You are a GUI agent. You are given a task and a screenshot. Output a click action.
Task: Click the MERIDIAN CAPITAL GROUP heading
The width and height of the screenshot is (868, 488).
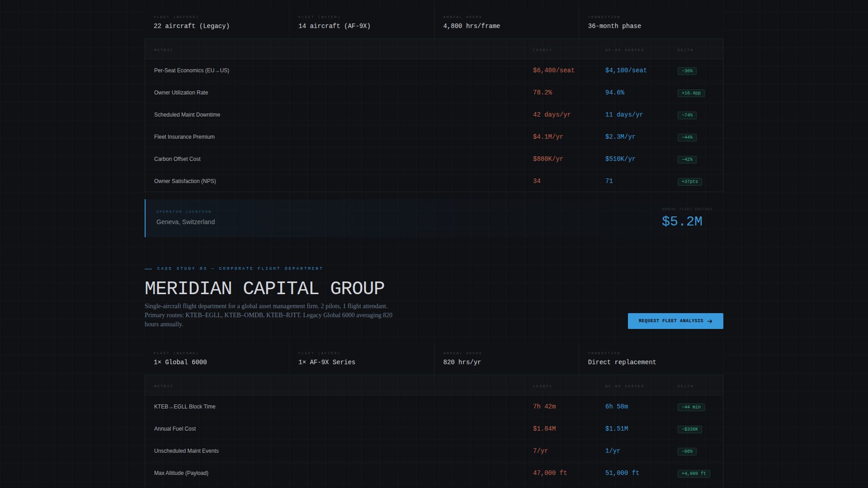click(x=264, y=288)
